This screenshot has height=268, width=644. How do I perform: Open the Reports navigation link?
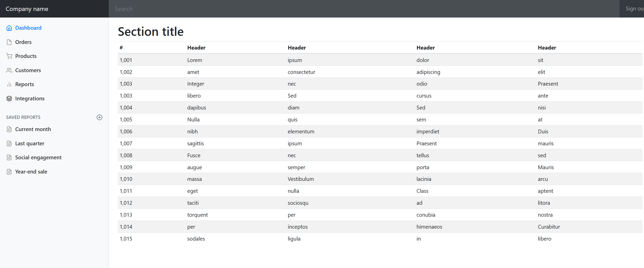24,84
